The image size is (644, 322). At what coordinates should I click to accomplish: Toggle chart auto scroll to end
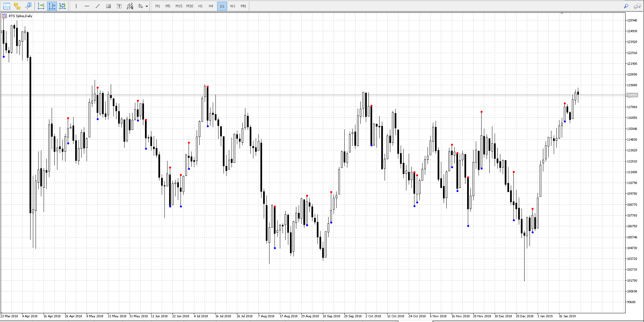(x=41, y=6)
